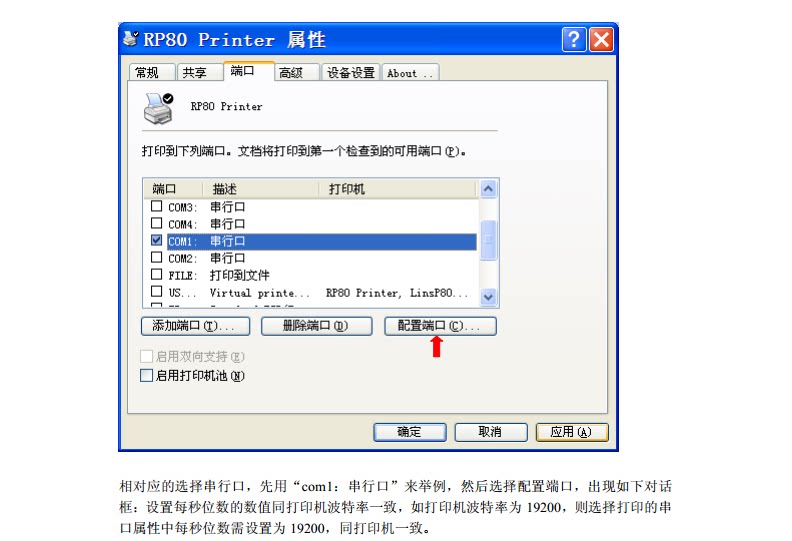The height and width of the screenshot is (541, 792).
Task: Click the 描述 column header
Action: [x=260, y=189]
